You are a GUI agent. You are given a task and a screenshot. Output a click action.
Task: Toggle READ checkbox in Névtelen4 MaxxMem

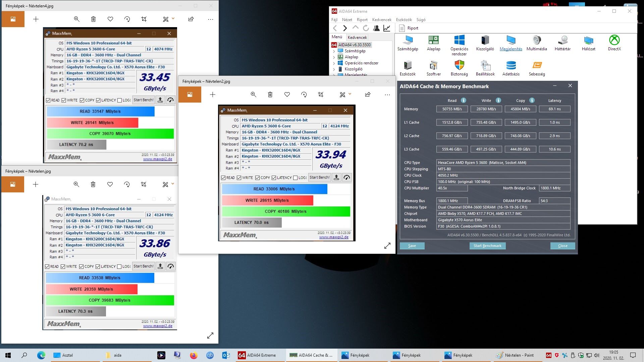tap(48, 100)
